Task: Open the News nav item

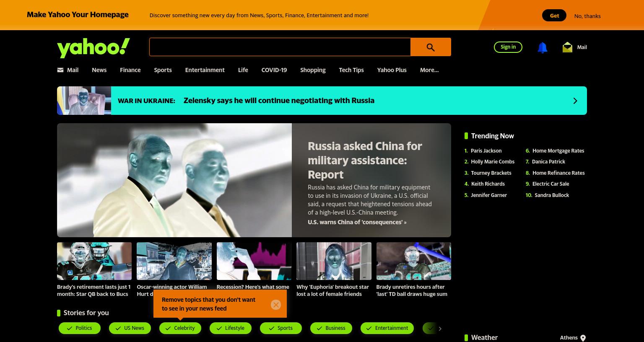Action: point(99,70)
